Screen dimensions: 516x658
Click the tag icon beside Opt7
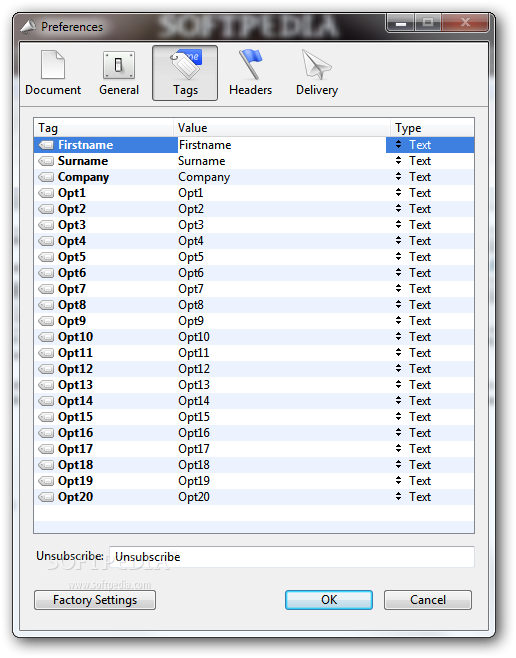[x=46, y=289]
